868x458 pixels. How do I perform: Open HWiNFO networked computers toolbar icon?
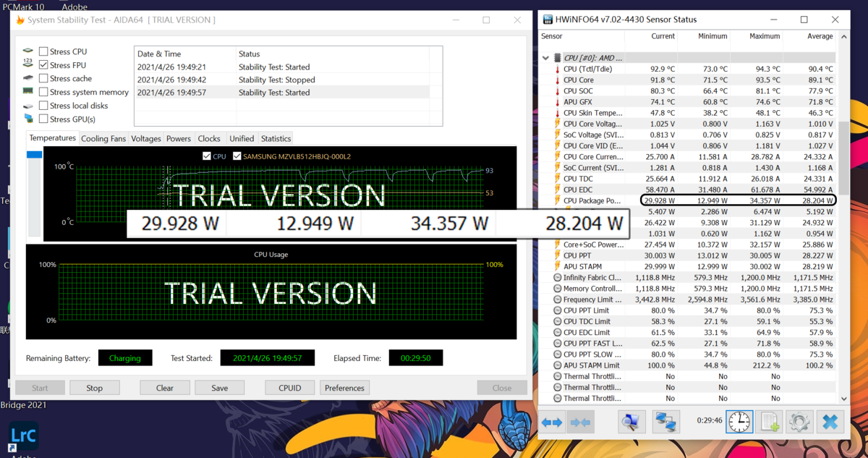[665, 422]
